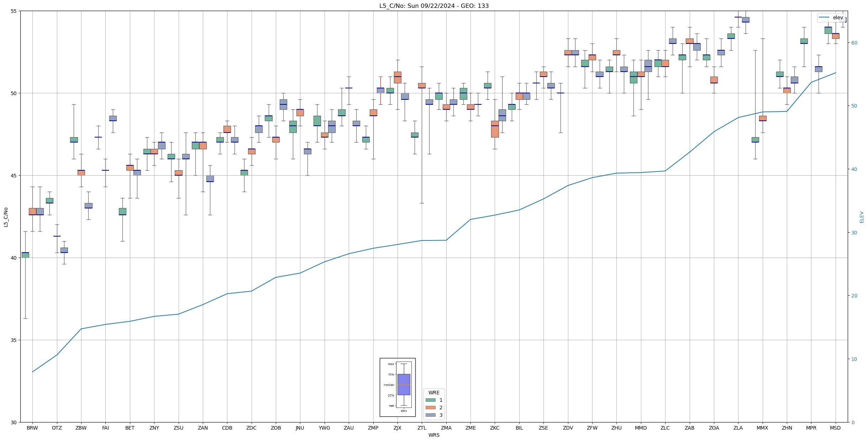This screenshot has width=868, height=441.
Task: Click the orange WRE 2 legend swatch
Action: click(430, 408)
